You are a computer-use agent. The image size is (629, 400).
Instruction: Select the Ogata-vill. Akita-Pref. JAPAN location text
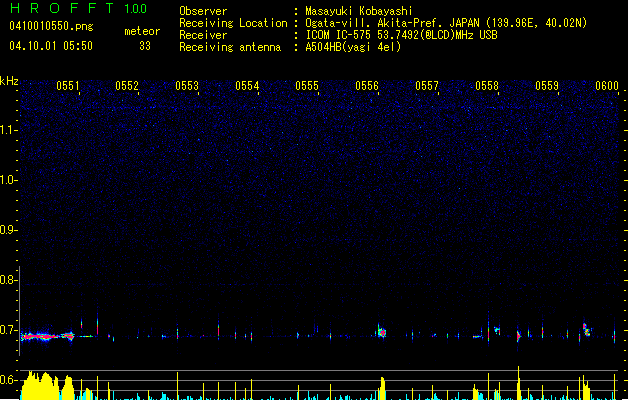(x=446, y=23)
